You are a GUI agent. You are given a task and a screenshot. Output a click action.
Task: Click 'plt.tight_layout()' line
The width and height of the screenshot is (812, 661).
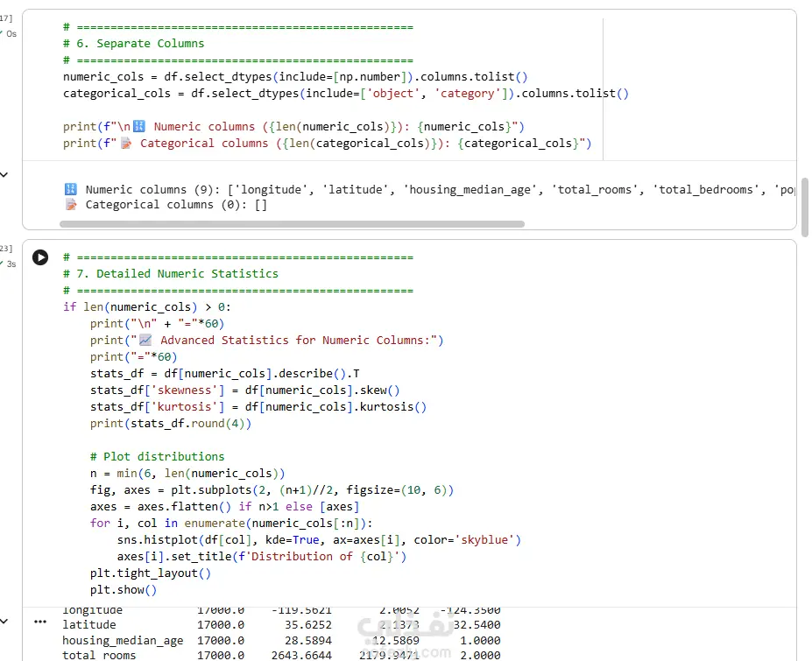pyautogui.click(x=151, y=573)
